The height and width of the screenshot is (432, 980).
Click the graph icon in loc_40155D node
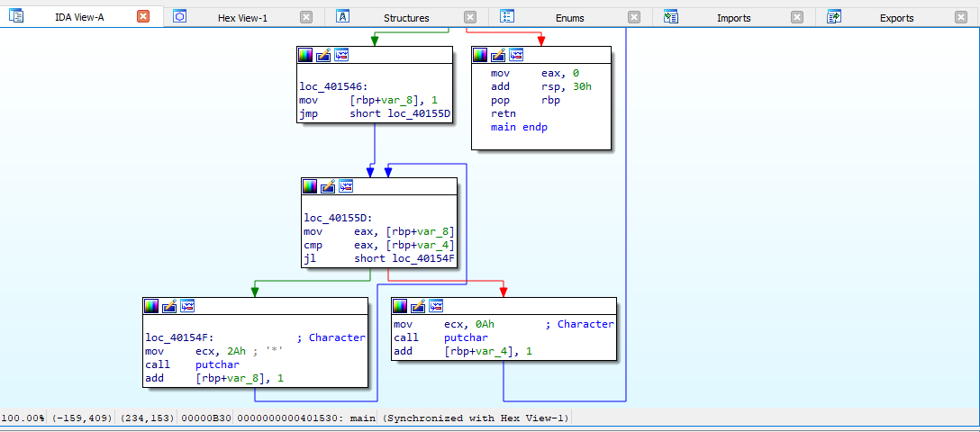click(x=346, y=186)
